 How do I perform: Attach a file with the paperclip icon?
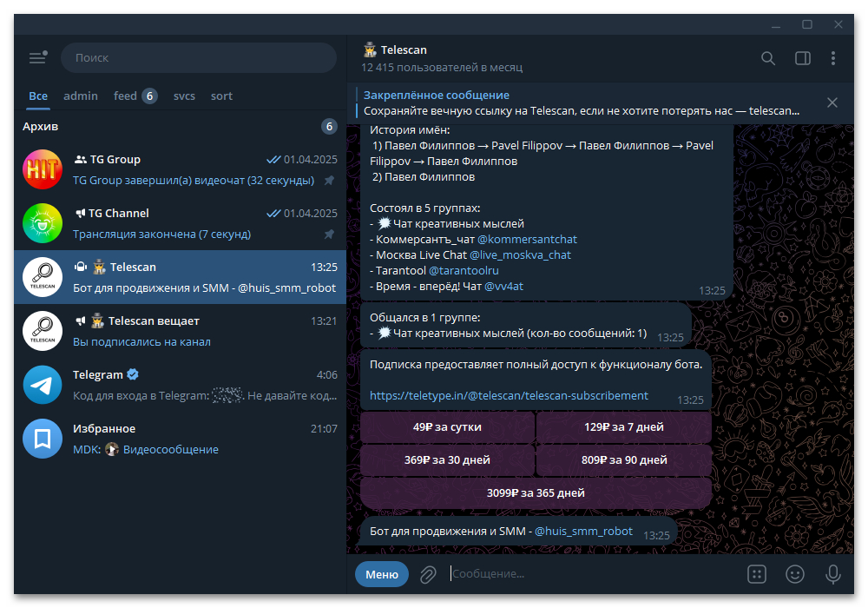tap(428, 574)
